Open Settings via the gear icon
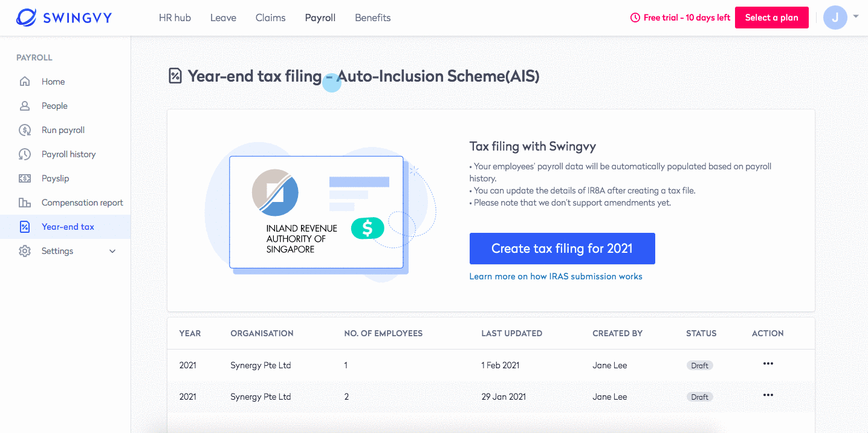The height and width of the screenshot is (433, 868). [x=24, y=250]
